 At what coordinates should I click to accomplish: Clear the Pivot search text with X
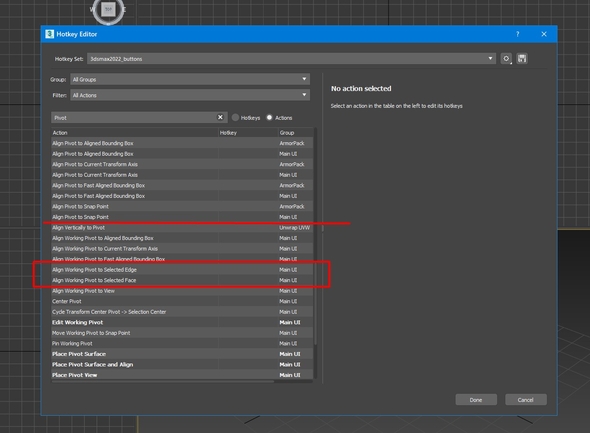[x=220, y=117]
